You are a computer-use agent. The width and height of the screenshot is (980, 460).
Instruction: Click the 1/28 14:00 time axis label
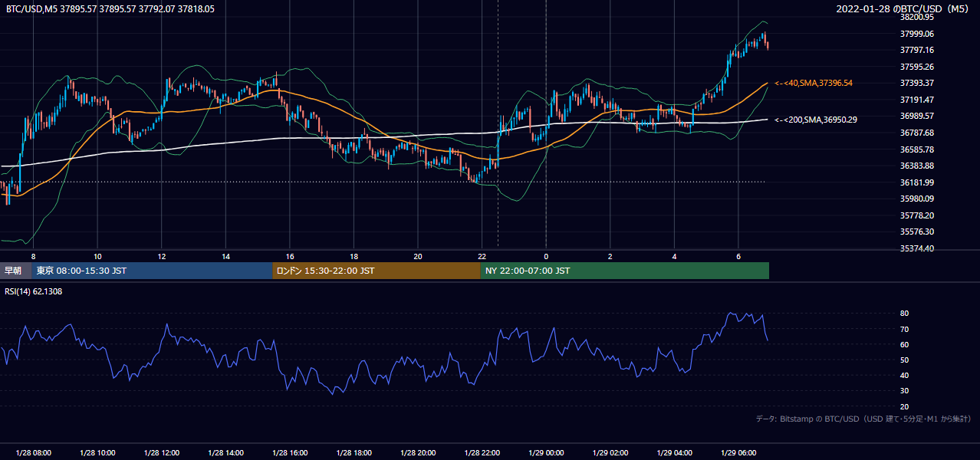(x=225, y=452)
